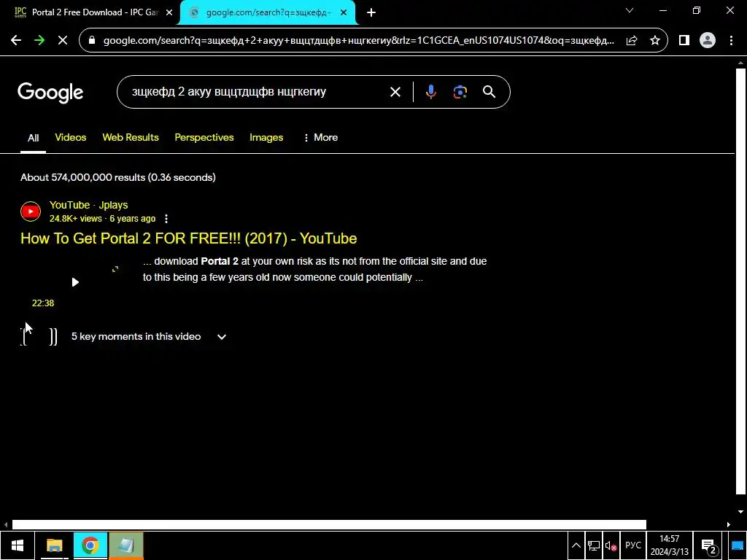Open File Explorer from the taskbar
747x560 pixels.
[54, 545]
